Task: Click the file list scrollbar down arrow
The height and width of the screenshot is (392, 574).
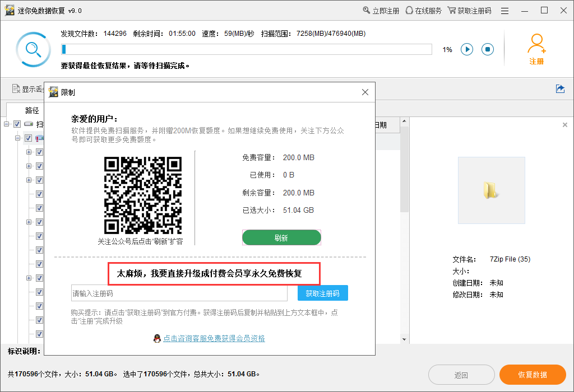Action: [x=404, y=339]
